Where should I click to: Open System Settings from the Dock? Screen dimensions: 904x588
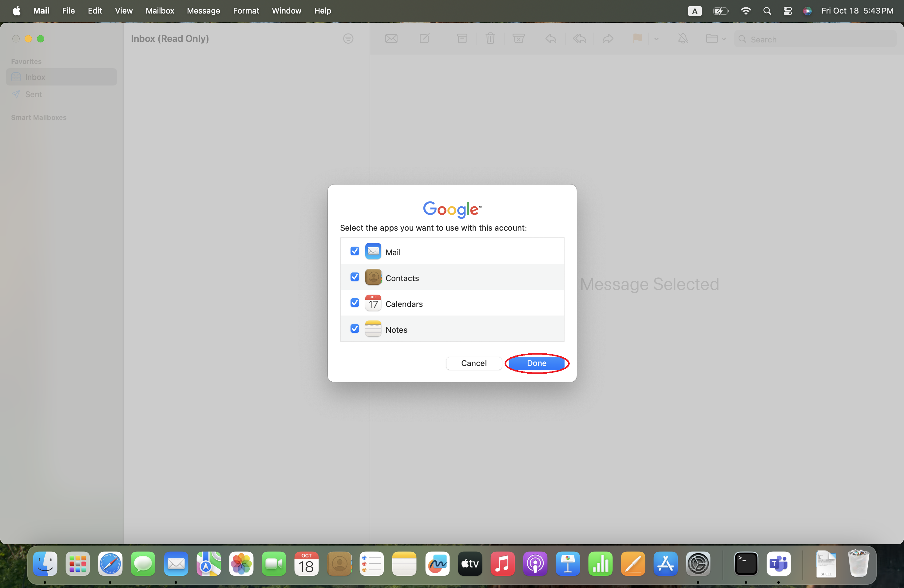point(698,564)
